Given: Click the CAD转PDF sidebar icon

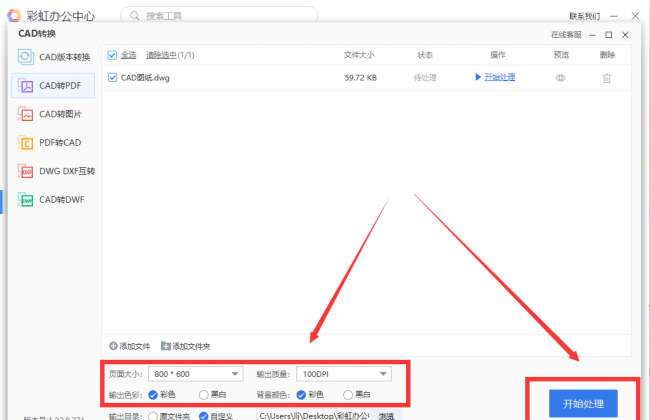Looking at the screenshot, I should click(x=26, y=86).
